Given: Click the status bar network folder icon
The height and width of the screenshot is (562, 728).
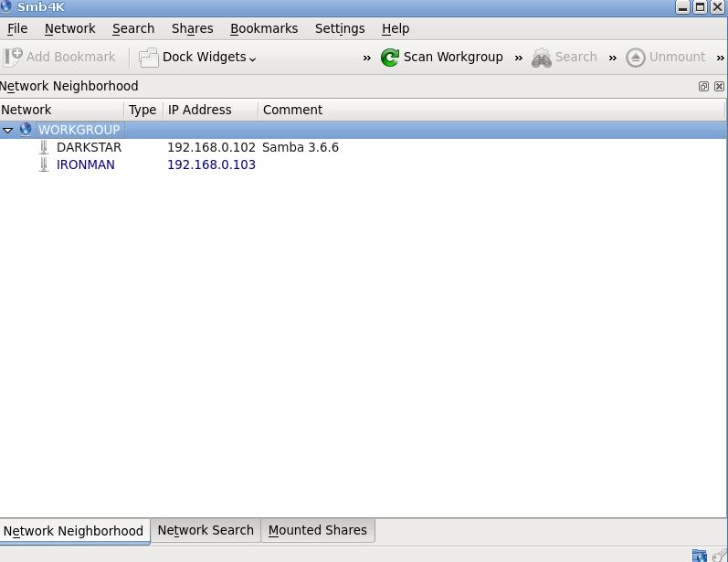Looking at the screenshot, I should [699, 556].
